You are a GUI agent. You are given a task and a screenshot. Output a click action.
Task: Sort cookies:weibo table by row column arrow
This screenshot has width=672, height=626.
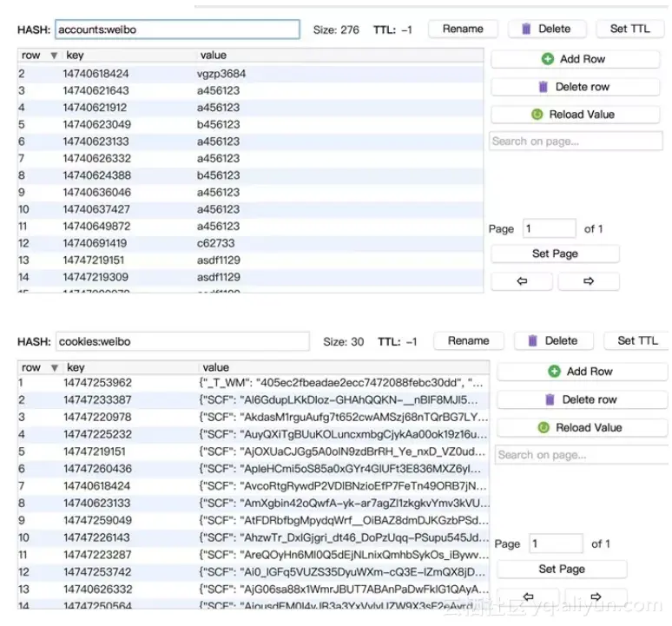55,367
